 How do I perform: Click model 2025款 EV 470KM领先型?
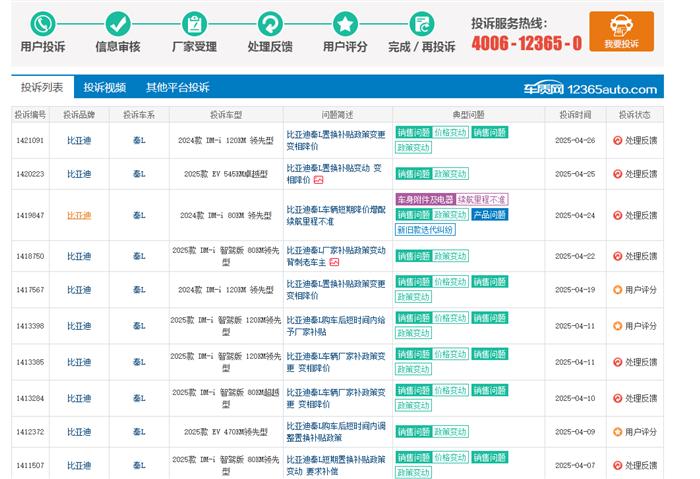(226, 432)
